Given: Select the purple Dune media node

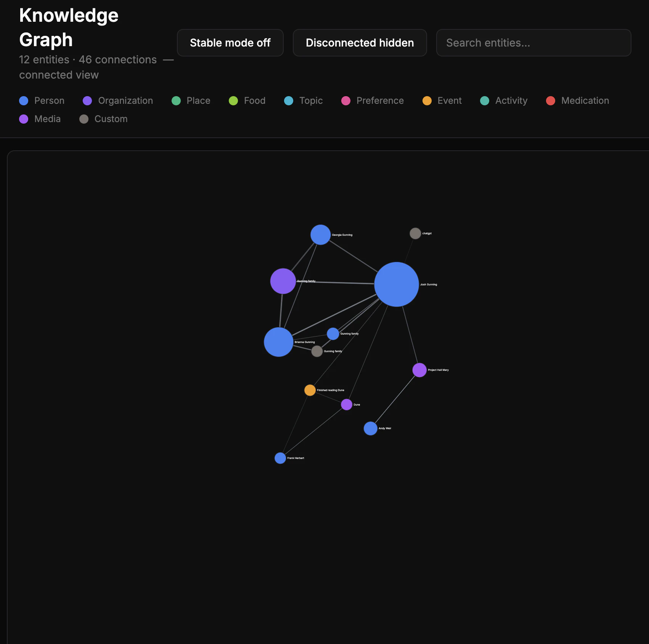Looking at the screenshot, I should (x=347, y=404).
